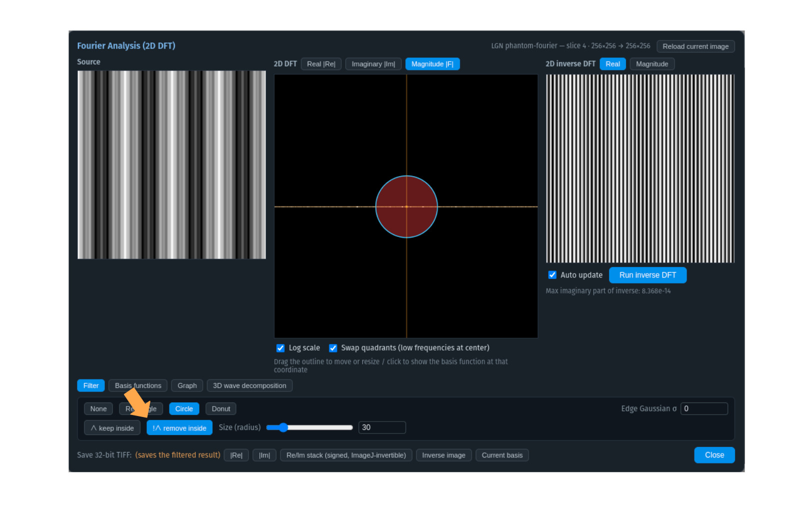
Task: Click the 2D inverse DFT striped image
Action: pos(640,168)
